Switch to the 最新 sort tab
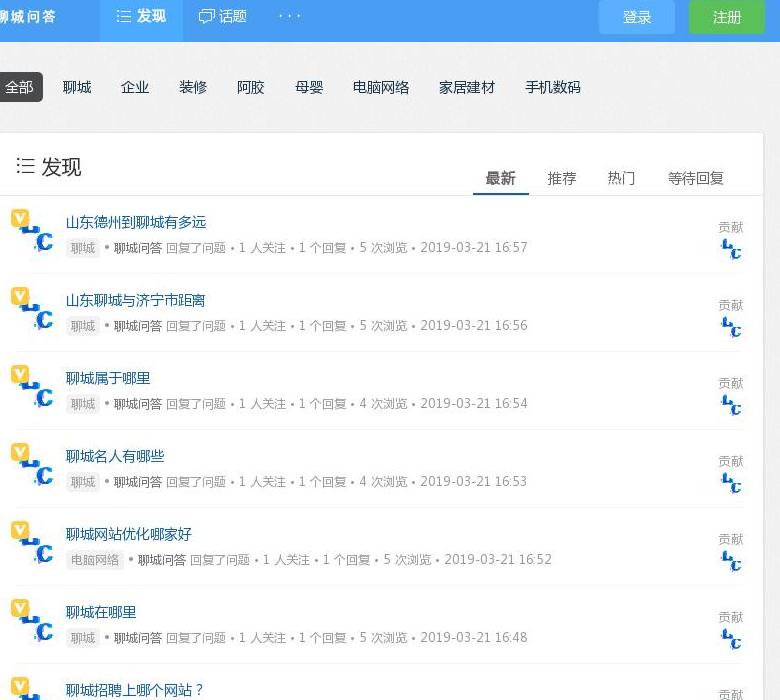Image resolution: width=780 pixels, height=700 pixels. tap(500, 178)
